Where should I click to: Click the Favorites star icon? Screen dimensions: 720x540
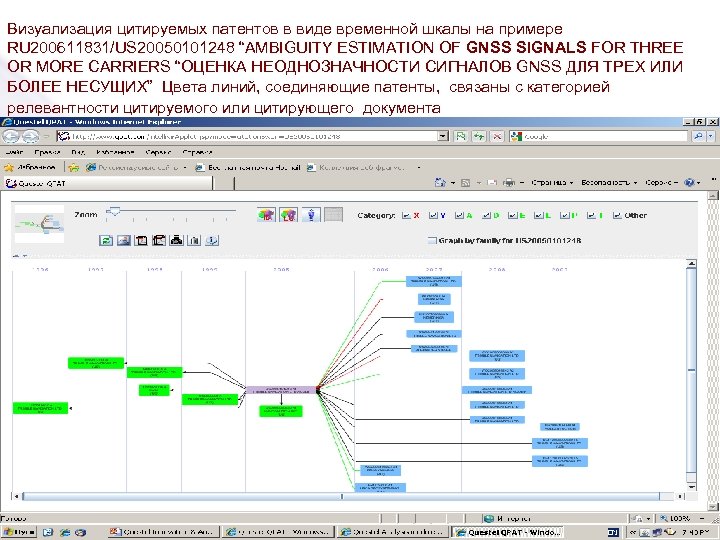click(9, 168)
